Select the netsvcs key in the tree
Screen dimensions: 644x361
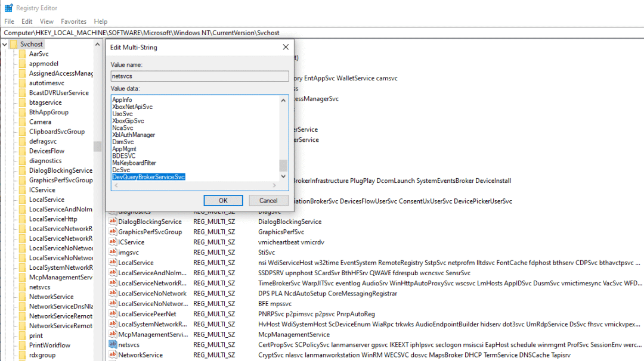[x=39, y=287]
